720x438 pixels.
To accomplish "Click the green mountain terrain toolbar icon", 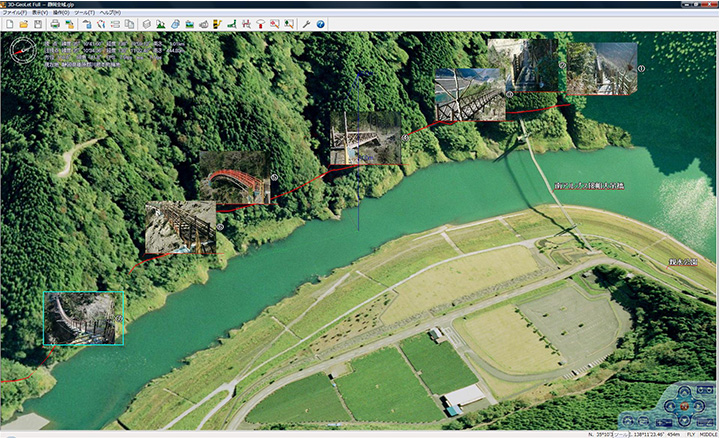I will 161,24.
